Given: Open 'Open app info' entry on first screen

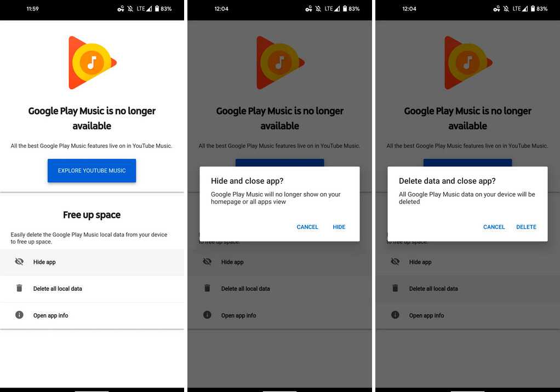Looking at the screenshot, I should 51,315.
